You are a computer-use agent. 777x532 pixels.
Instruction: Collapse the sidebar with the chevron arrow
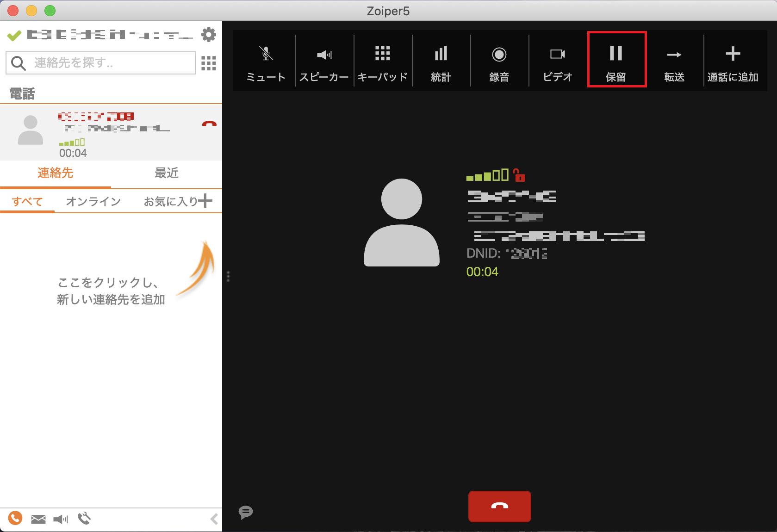click(x=214, y=519)
